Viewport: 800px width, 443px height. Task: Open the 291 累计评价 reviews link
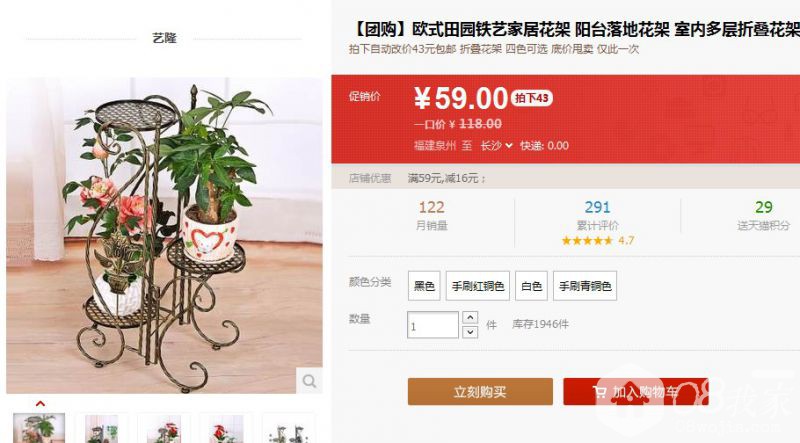(597, 215)
